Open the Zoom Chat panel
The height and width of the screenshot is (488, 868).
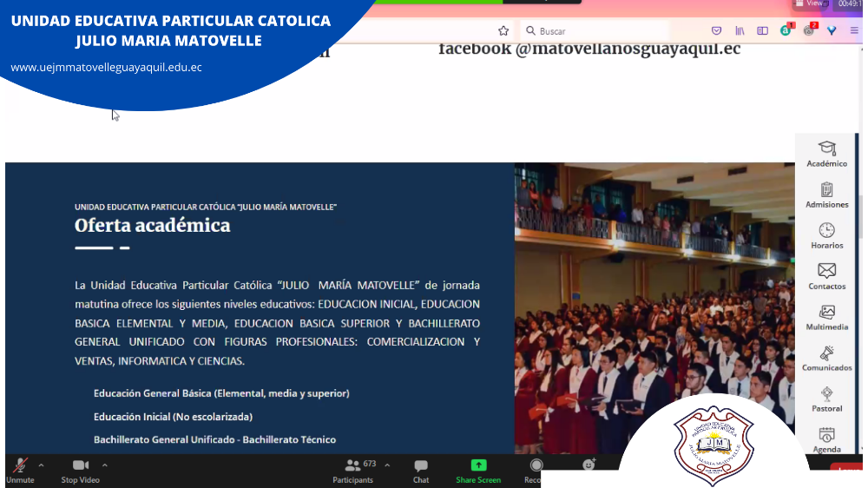[x=421, y=471]
